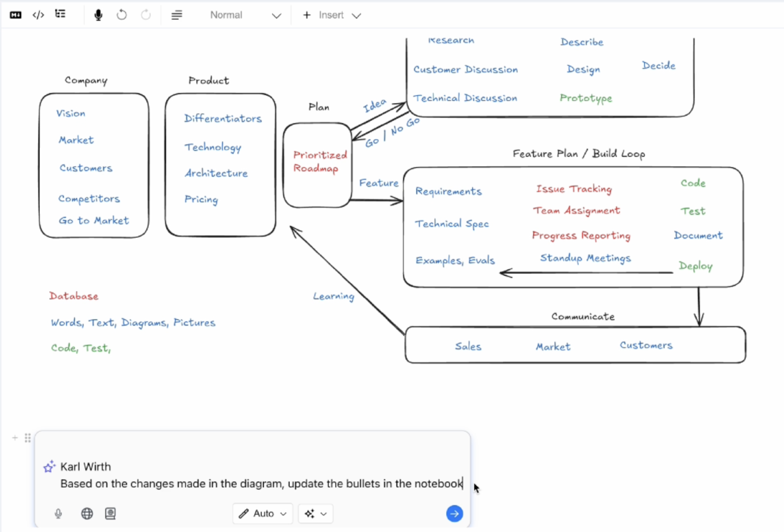Toggle the knowledge book icon in the prompt
The width and height of the screenshot is (784, 532).
coord(110,514)
